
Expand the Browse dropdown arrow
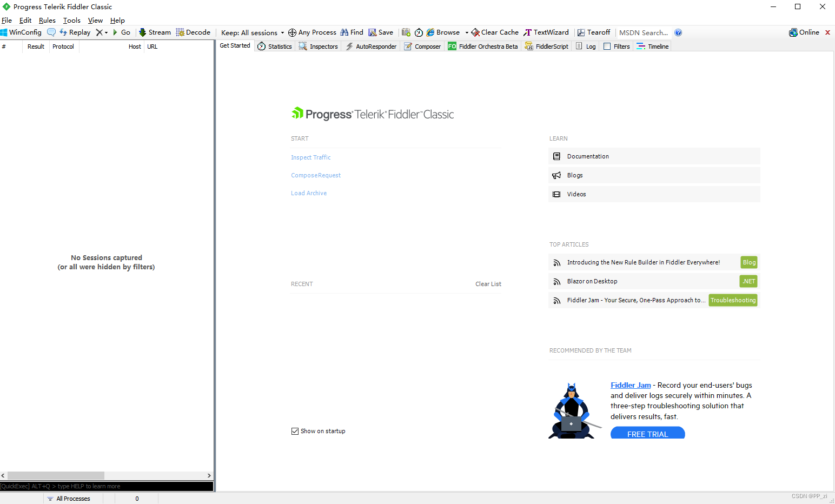[x=467, y=32]
